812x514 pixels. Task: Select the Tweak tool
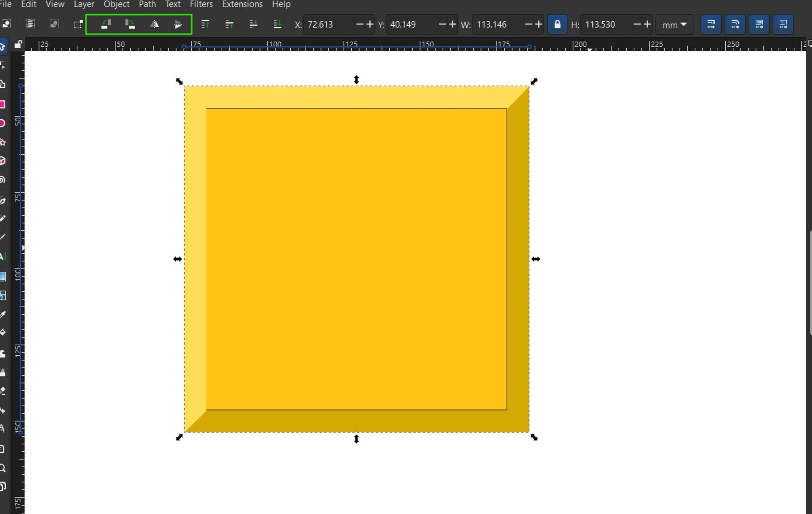(2, 353)
